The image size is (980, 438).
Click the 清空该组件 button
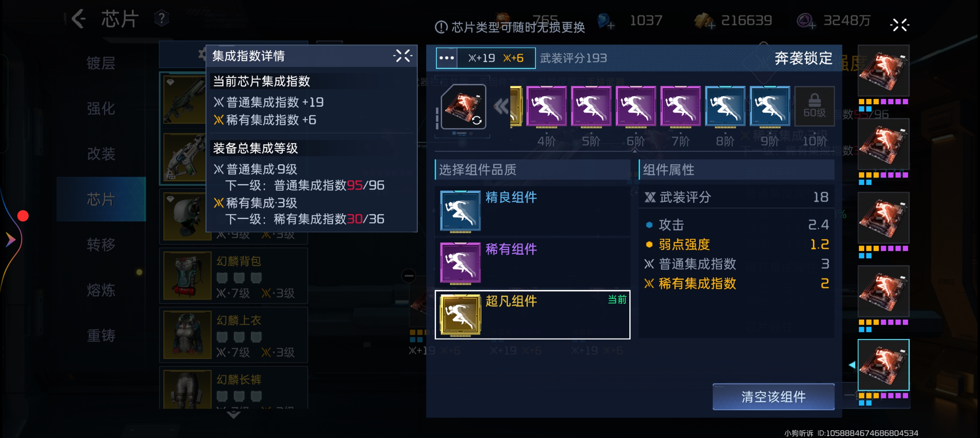(774, 397)
